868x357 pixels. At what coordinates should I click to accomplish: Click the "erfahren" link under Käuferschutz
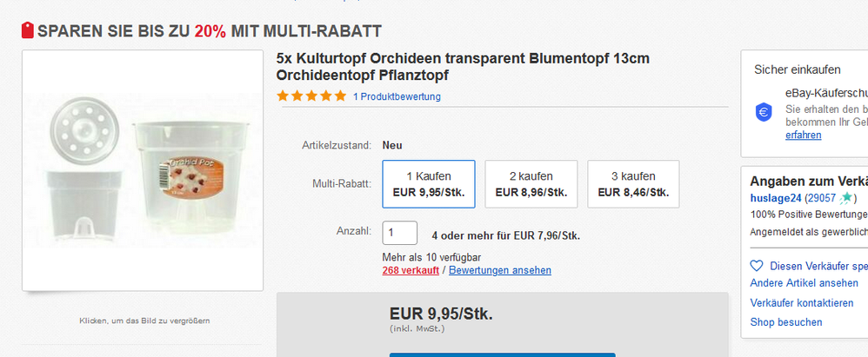point(803,136)
